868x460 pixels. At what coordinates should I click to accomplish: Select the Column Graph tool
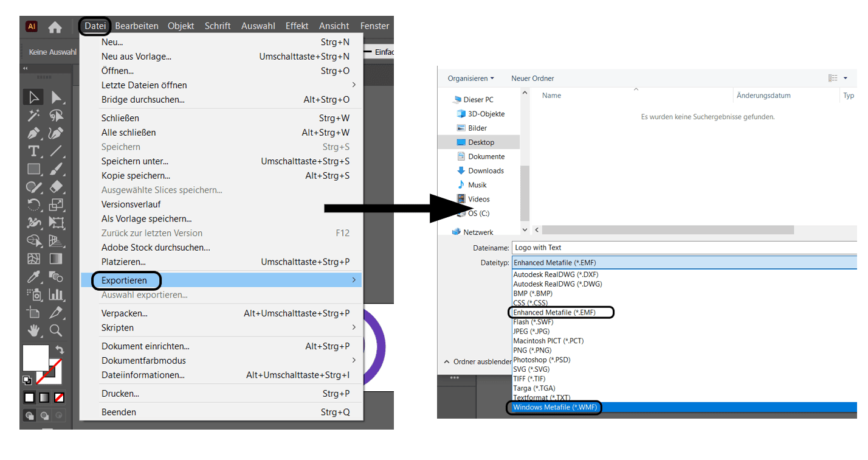coord(56,294)
